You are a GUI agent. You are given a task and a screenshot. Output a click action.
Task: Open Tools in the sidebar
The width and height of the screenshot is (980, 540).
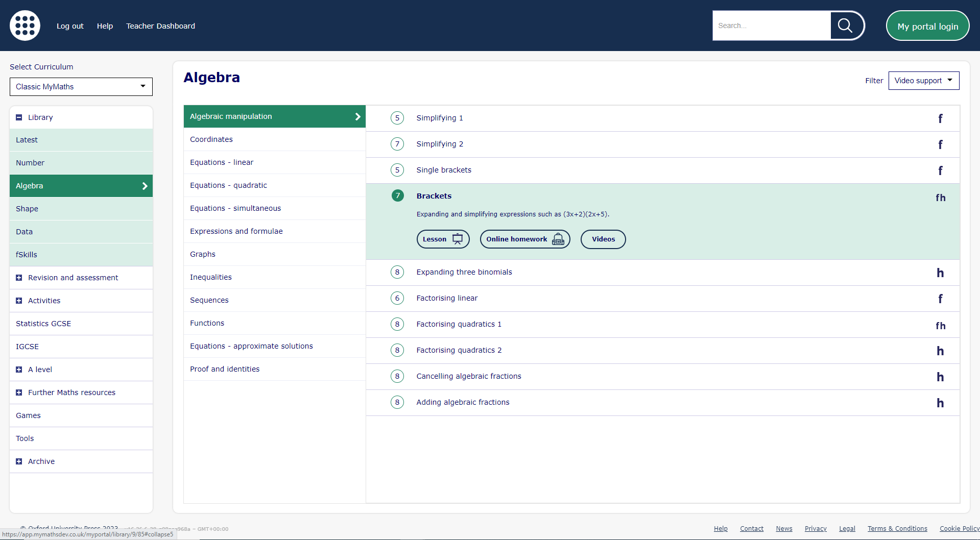[x=81, y=438]
